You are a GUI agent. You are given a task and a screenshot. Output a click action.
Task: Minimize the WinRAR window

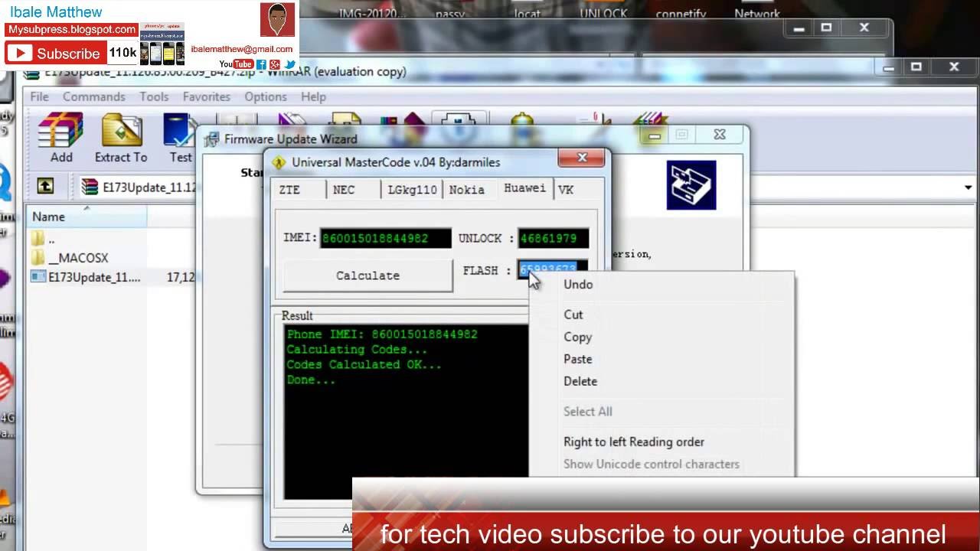(x=888, y=67)
